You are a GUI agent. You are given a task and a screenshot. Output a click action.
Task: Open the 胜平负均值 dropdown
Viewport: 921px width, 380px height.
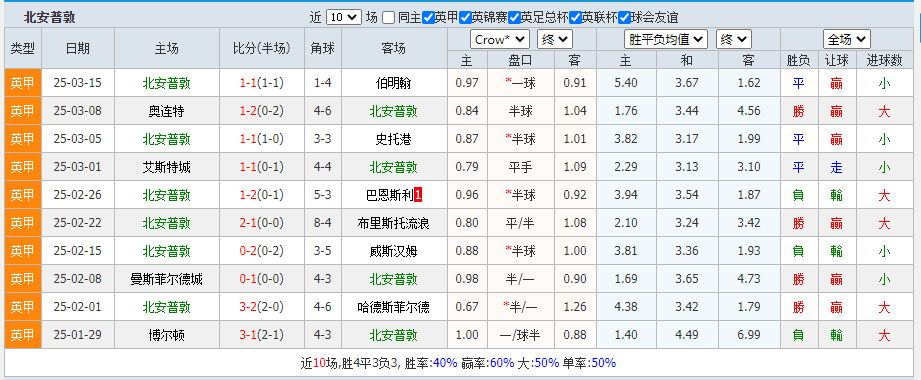[x=665, y=39]
